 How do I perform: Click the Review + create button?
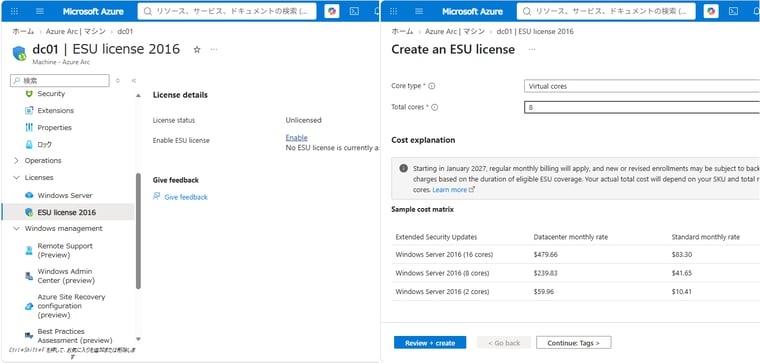430,343
